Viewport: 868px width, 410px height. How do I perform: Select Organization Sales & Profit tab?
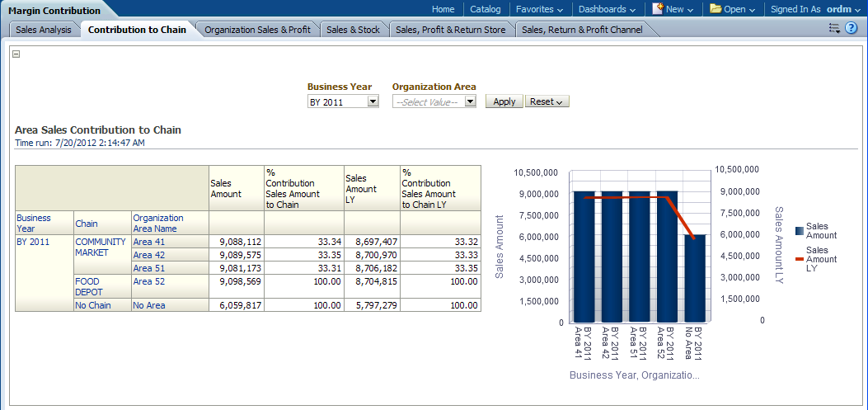point(257,30)
